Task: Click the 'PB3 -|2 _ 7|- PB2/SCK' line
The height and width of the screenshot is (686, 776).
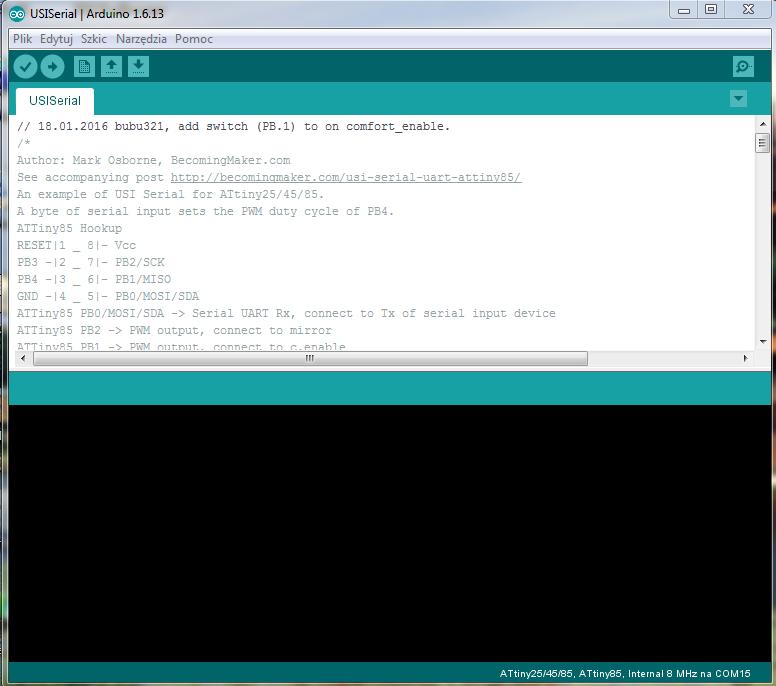Action: (x=91, y=262)
